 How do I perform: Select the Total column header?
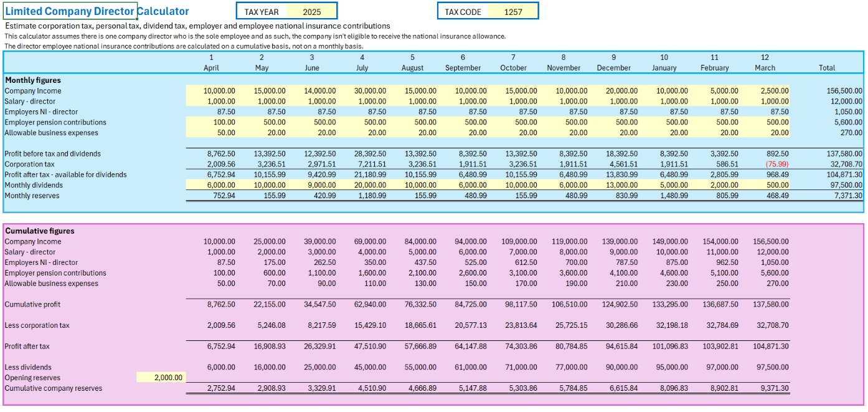click(x=827, y=68)
